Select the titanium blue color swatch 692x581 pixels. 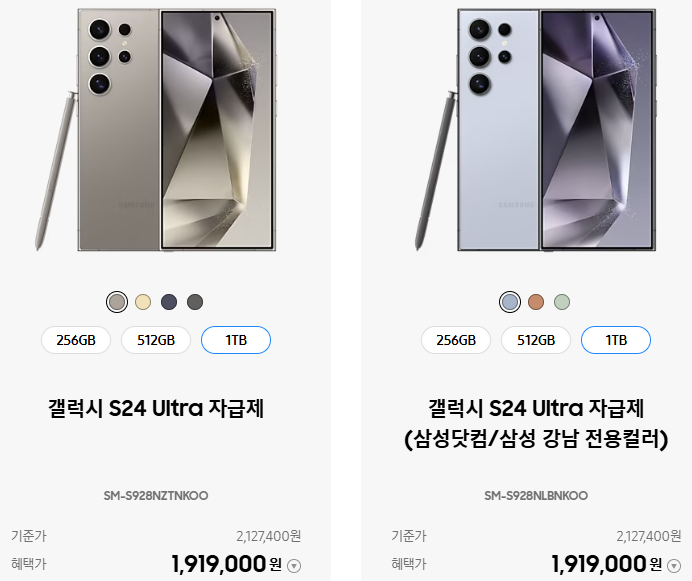(x=510, y=302)
